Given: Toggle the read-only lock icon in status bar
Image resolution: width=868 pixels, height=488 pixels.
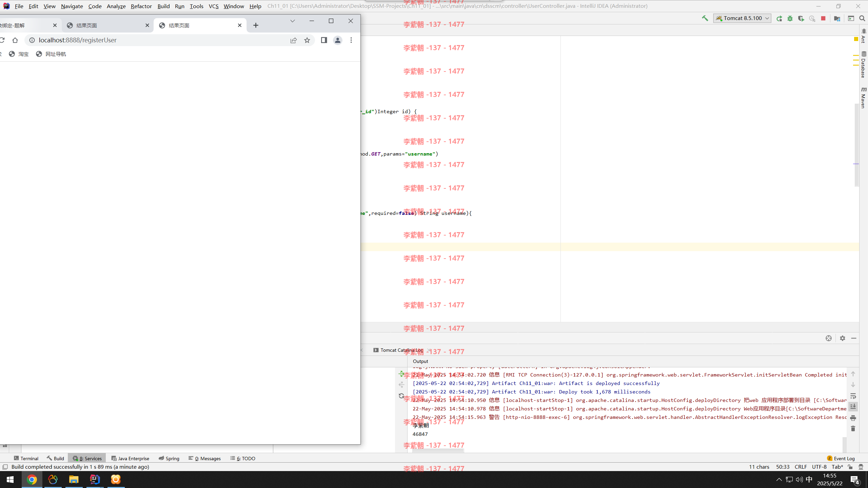Looking at the screenshot, I should [x=850, y=467].
